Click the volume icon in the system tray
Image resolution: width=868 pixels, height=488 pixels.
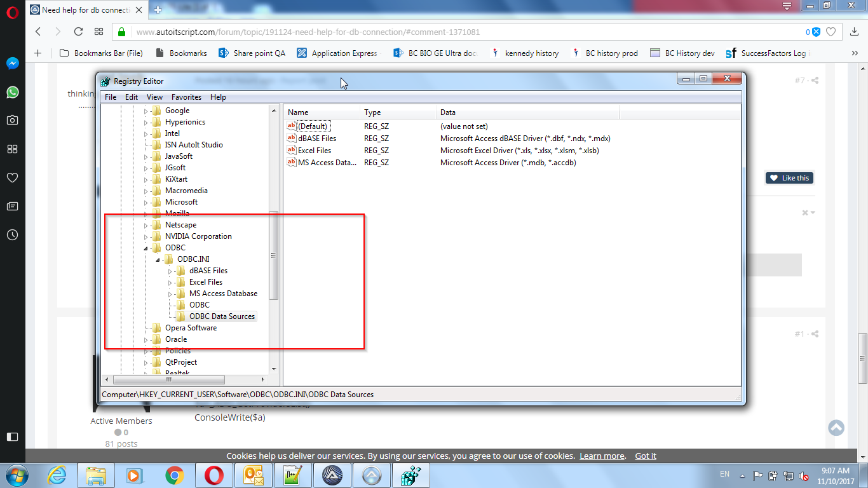coord(803,475)
